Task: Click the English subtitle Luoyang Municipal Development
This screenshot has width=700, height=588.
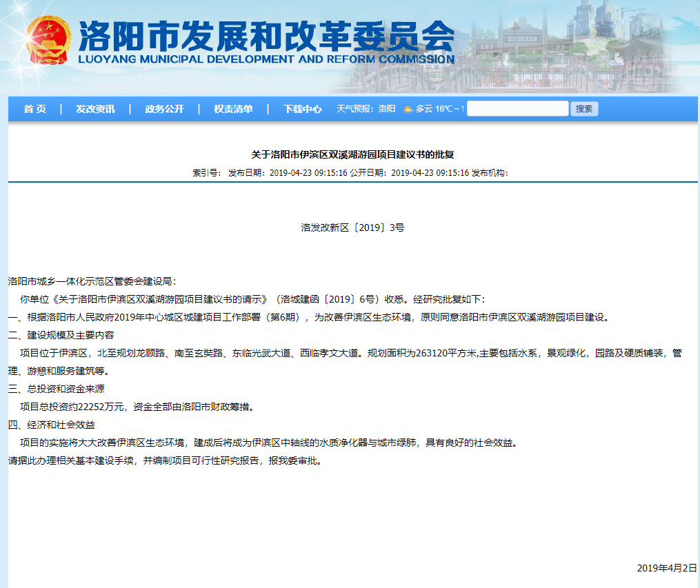Action: (x=266, y=60)
